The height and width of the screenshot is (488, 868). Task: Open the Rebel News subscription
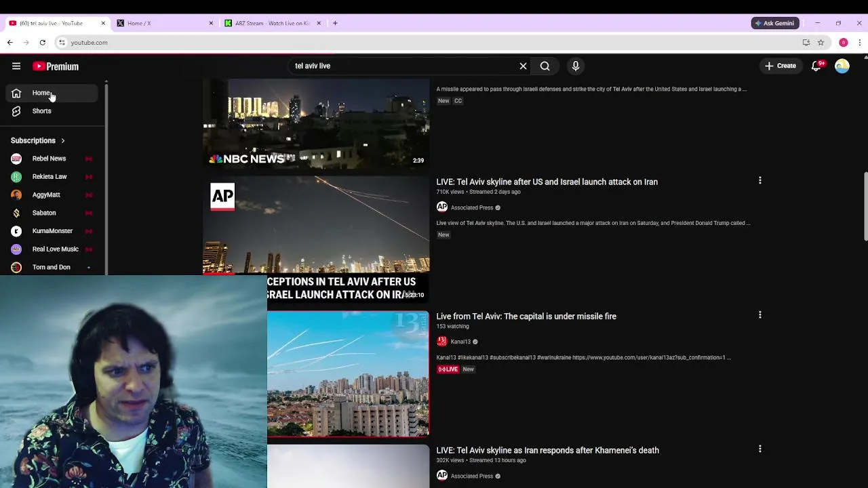coord(53,159)
